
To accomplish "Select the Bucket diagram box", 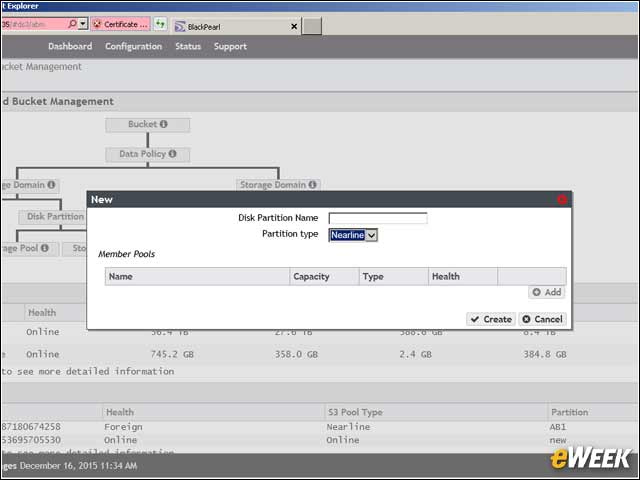I will click(148, 125).
